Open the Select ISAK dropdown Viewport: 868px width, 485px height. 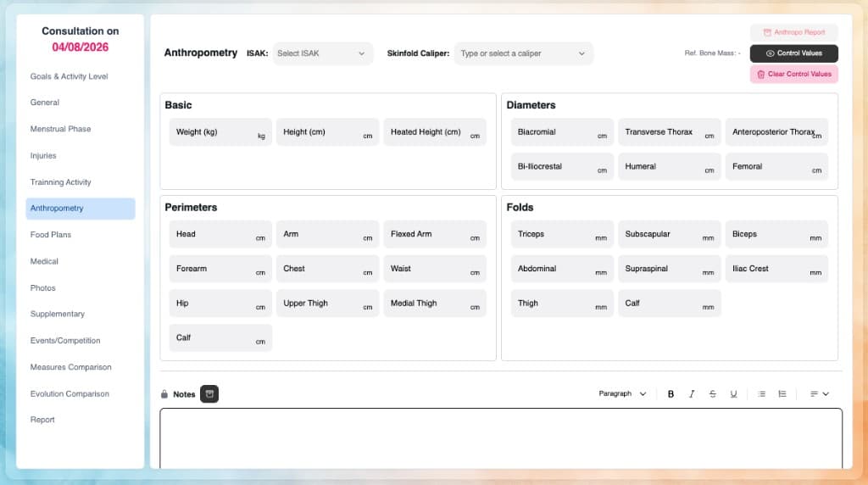point(322,53)
